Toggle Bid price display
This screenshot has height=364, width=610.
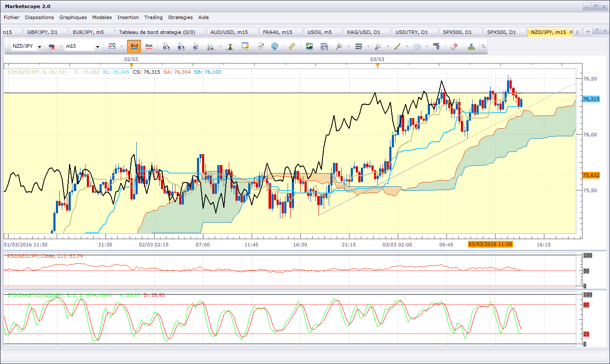click(x=134, y=46)
